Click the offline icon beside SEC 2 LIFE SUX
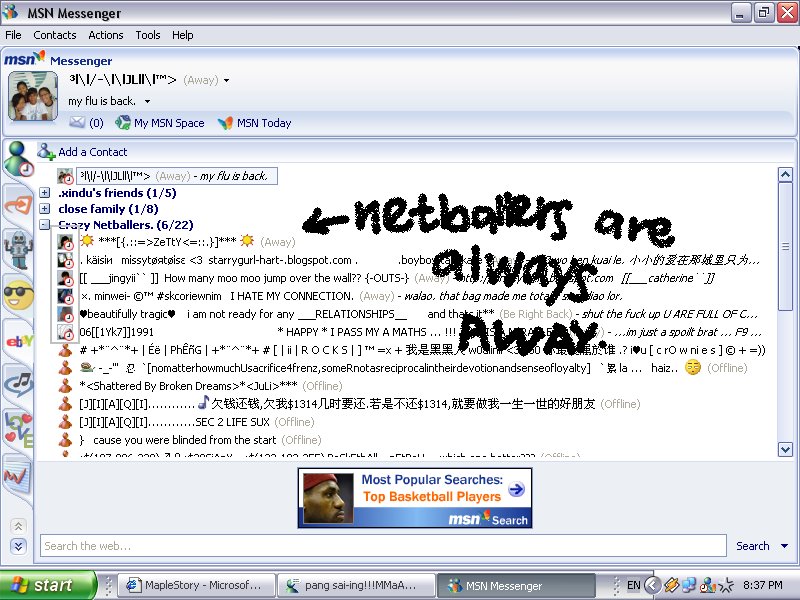The image size is (800, 600). (65, 422)
